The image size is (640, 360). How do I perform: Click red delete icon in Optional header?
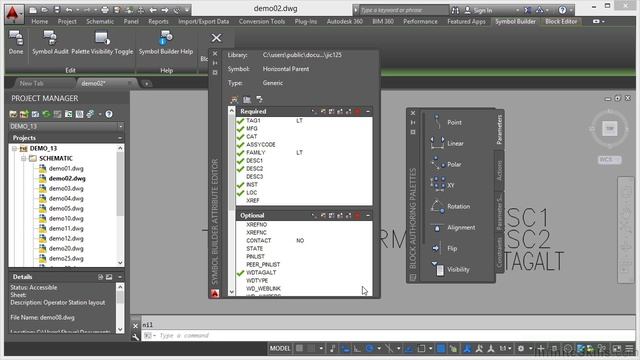click(x=358, y=216)
